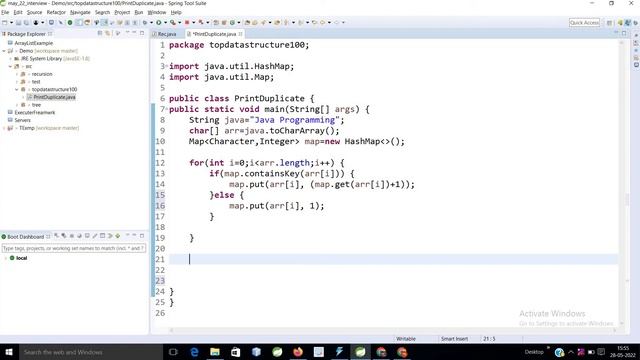Viewport: 640px width, 360px height.
Task: Click the green Boot Dashboard toolbar icon
Action: [70, 22]
